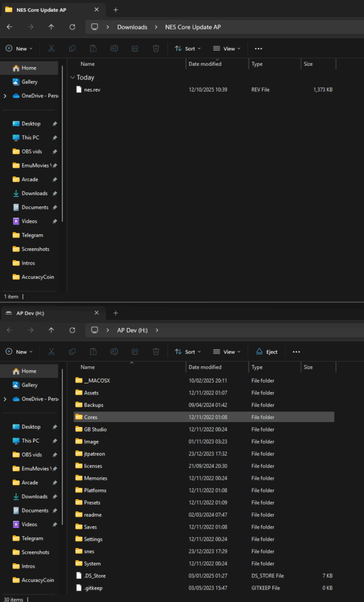The width and height of the screenshot is (364, 602).
Task: Expand OneDrive in the AP Dev (H:) window sidebar
Action: click(5, 399)
